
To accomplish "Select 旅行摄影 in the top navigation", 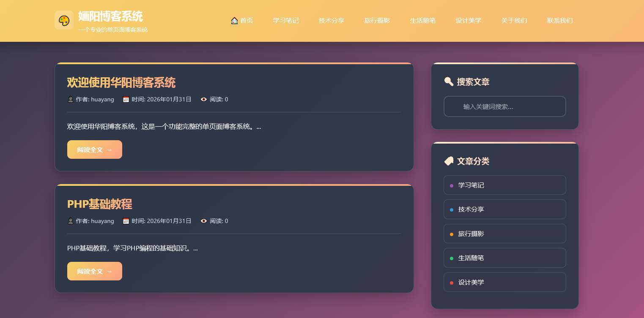I will click(x=377, y=20).
